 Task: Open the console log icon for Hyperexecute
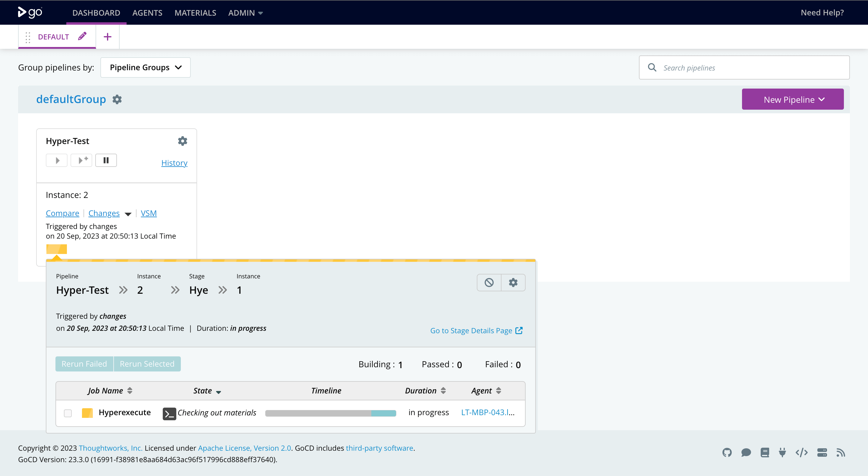tap(169, 413)
